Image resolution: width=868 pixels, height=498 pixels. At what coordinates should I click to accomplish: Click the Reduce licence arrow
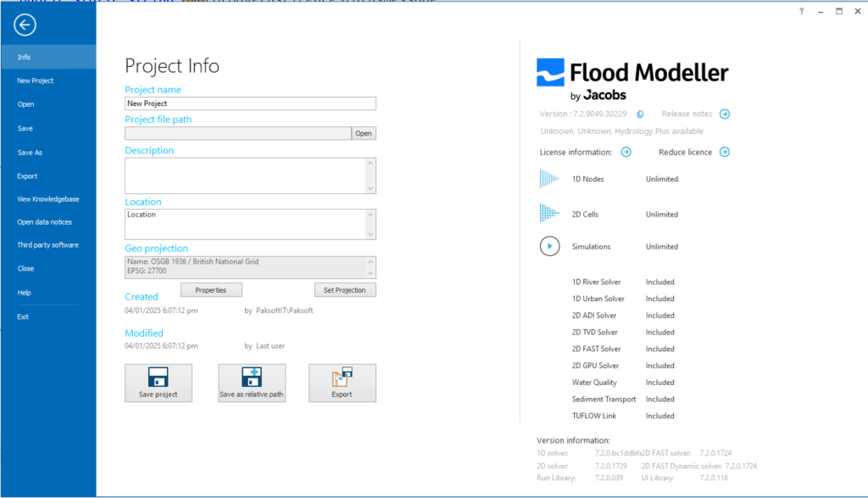point(725,152)
